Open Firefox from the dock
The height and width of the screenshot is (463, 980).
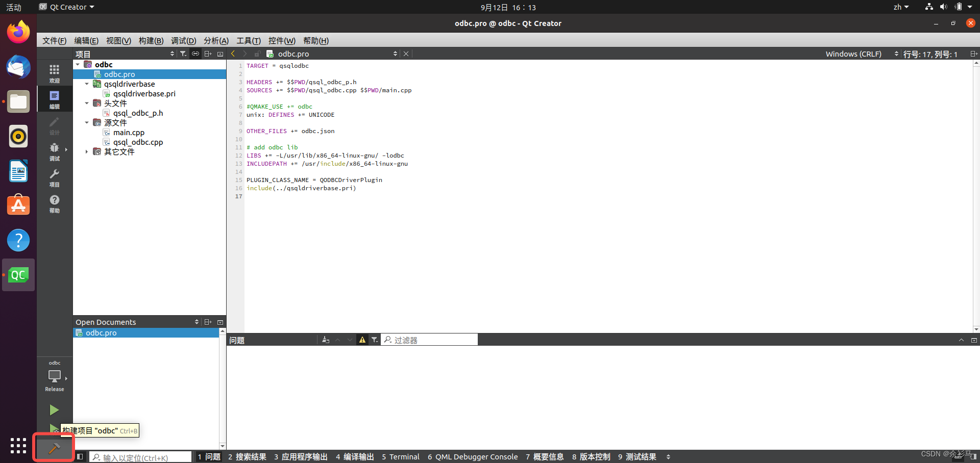18,32
